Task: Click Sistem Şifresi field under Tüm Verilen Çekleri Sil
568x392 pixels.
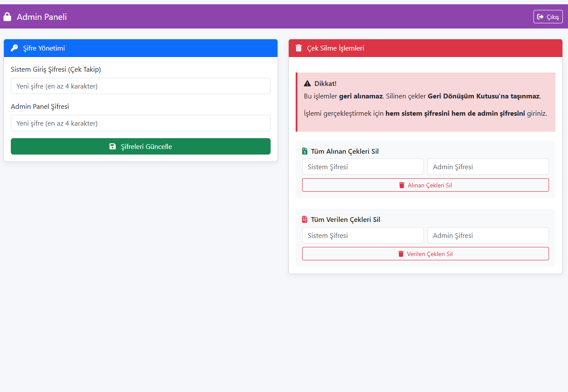Action: (363, 235)
